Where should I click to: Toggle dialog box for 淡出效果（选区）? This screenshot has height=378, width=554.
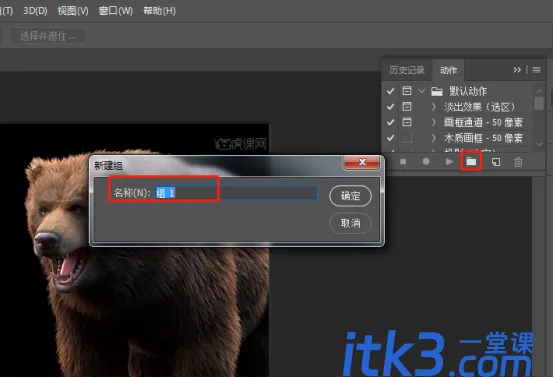pos(407,106)
